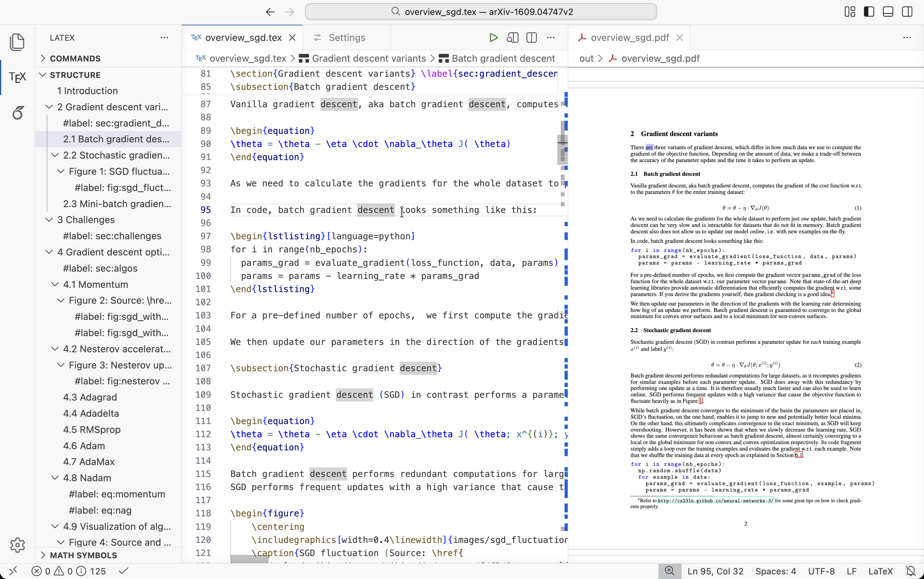924x579 pixels.
Task: Click the notifications bell in status bar
Action: pyautogui.click(x=911, y=571)
